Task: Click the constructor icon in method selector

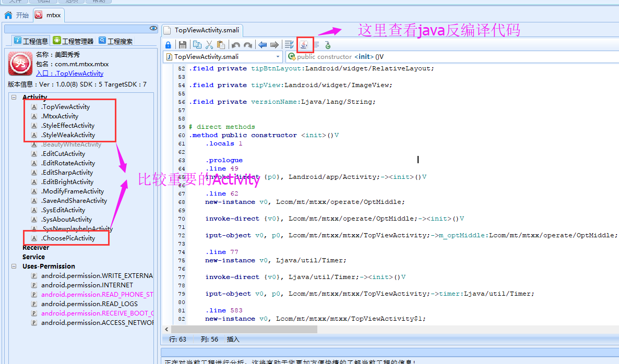Action: (291, 57)
